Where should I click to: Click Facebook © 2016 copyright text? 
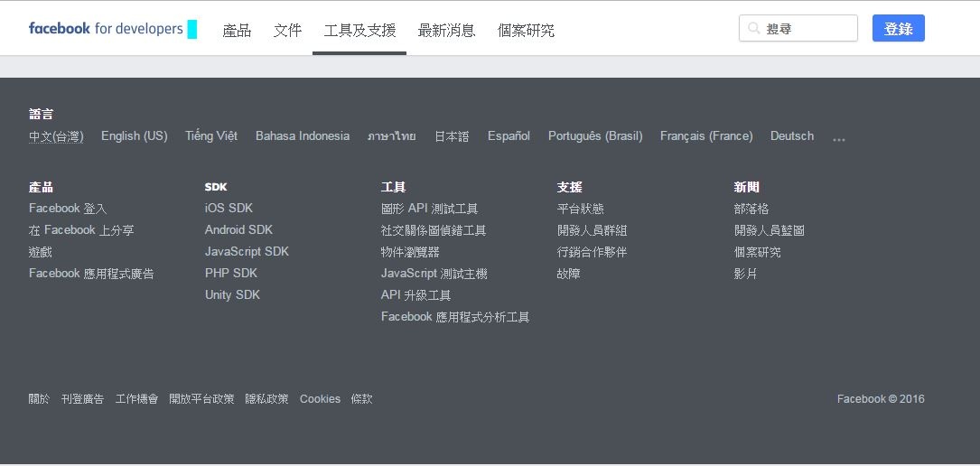tap(881, 399)
